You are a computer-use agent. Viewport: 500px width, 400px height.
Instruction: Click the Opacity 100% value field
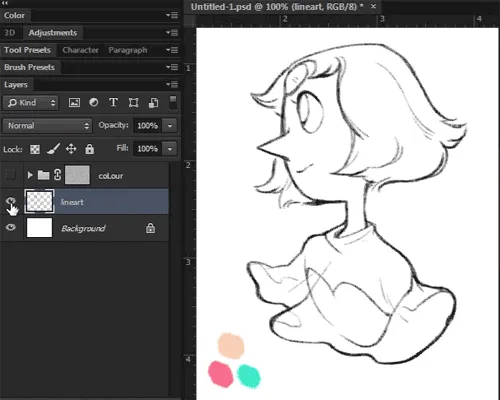pyautogui.click(x=148, y=126)
